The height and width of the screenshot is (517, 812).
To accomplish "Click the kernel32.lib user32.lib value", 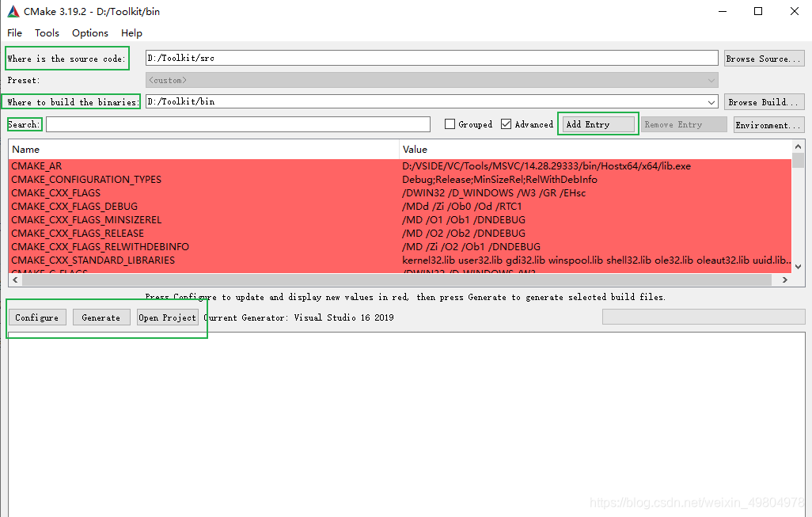I will [597, 260].
